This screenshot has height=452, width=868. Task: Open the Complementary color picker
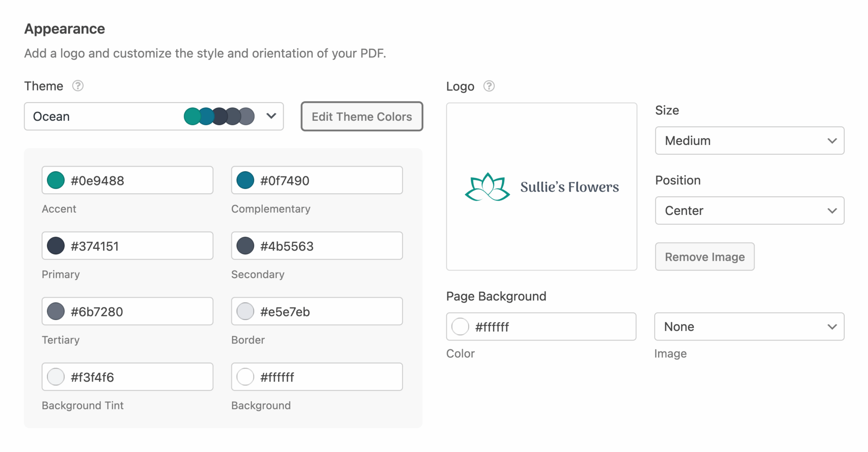[245, 180]
